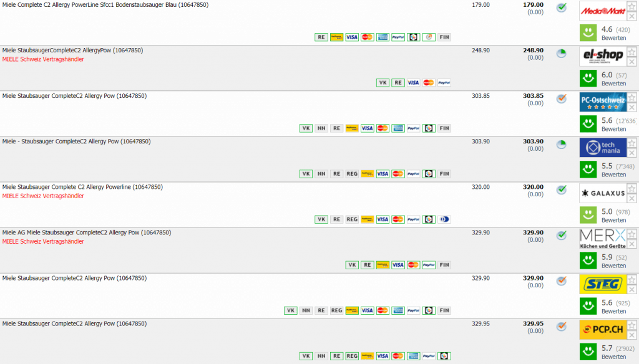Hide the el-shop merchant with its X button
Viewport: 639px width, 364px height.
coord(632,62)
